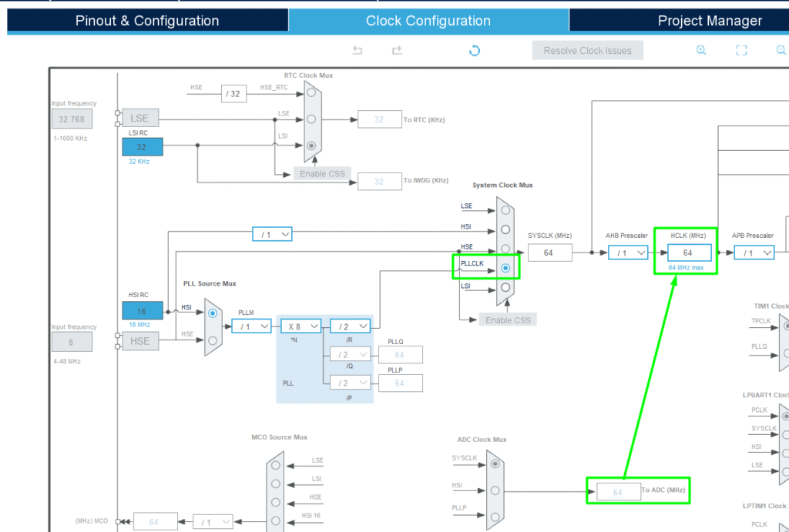Click the Resolve Clock Issues button

tap(587, 51)
